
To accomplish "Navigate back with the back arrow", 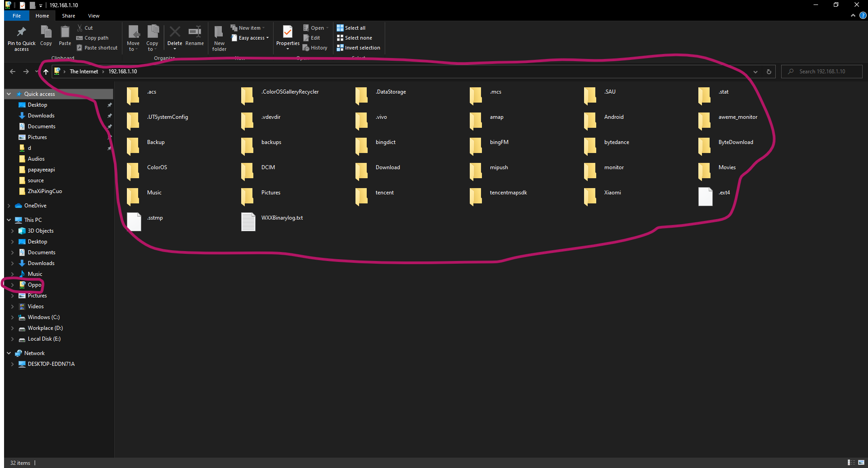I will point(13,72).
